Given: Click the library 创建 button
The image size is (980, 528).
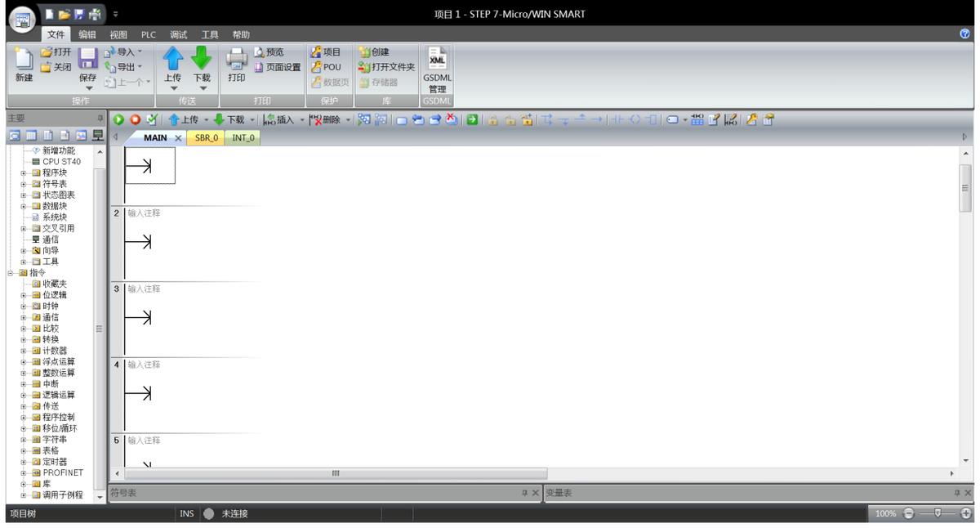Looking at the screenshot, I should [375, 51].
